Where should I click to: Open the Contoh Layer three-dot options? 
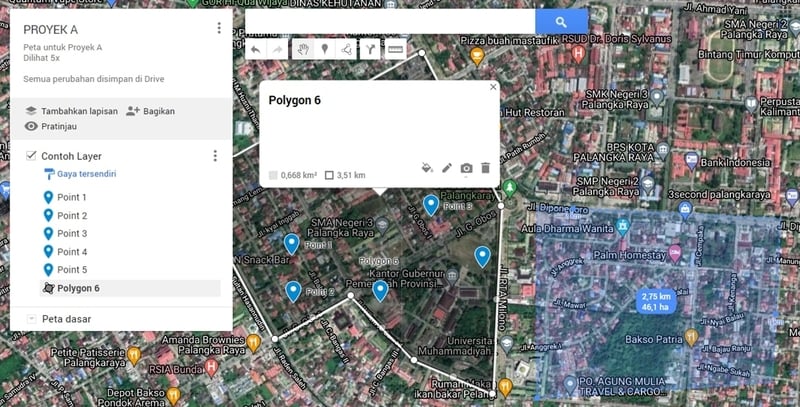215,156
